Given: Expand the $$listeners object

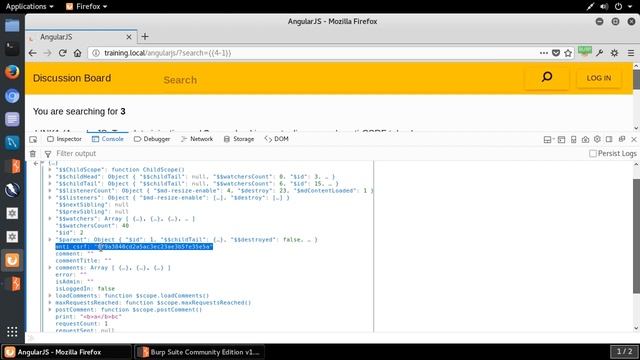Looking at the screenshot, I should point(50,197).
